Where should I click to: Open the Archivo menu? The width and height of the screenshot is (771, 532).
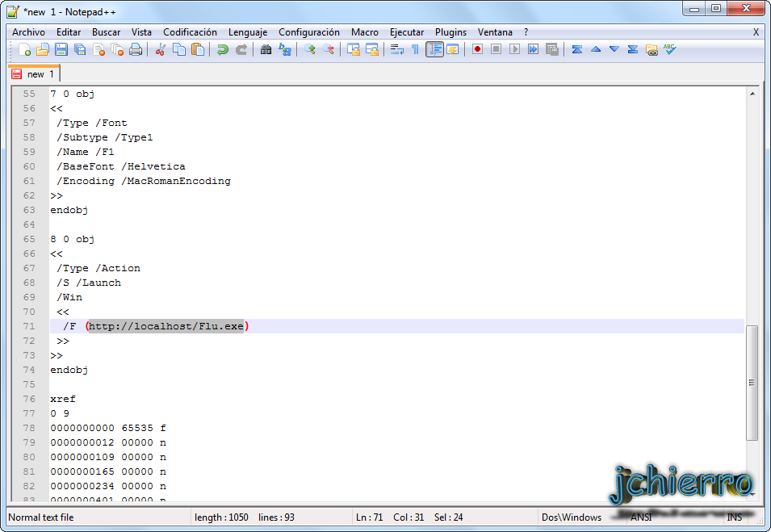pos(28,32)
